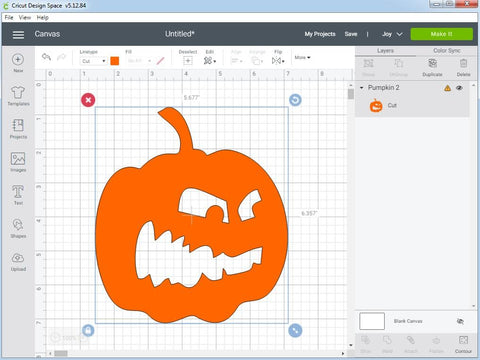Click the warning triangle on Pumpkin 2

pyautogui.click(x=447, y=88)
